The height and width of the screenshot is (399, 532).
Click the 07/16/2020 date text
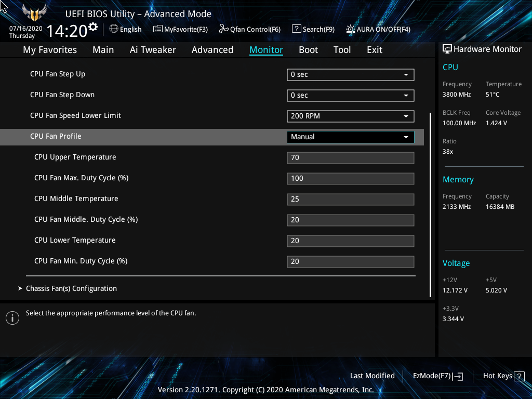(x=26, y=29)
